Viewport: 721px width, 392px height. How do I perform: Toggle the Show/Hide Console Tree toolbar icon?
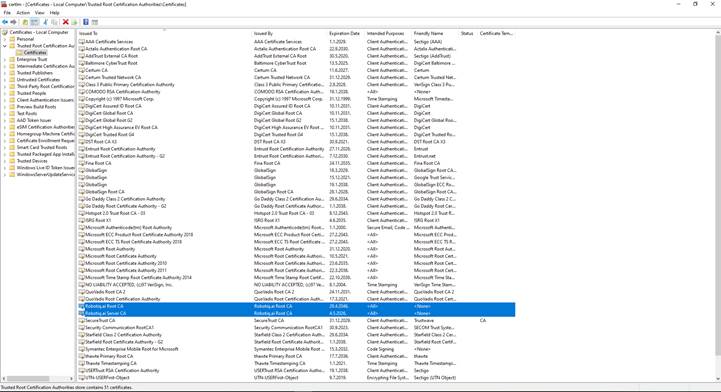[34, 22]
